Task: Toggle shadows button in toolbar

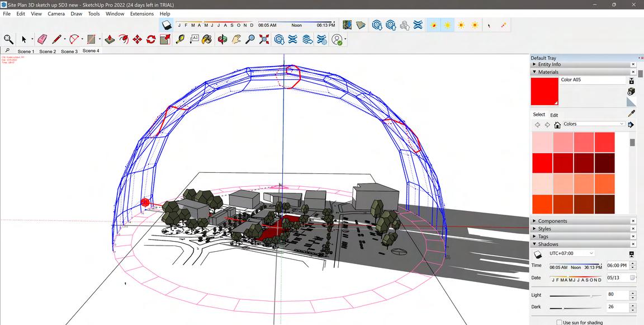Action: (167, 25)
